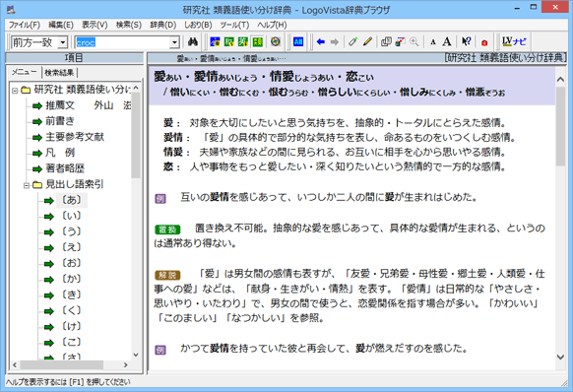Select index entry 〔あ〕

click(71, 200)
